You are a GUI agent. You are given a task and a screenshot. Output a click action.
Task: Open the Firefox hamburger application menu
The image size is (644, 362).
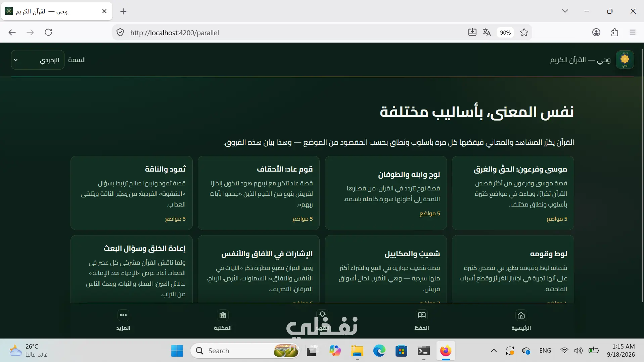[x=633, y=32]
